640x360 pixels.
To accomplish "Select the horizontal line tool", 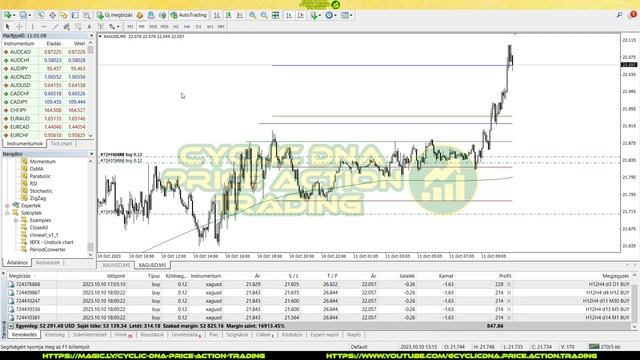I will click(44, 27).
